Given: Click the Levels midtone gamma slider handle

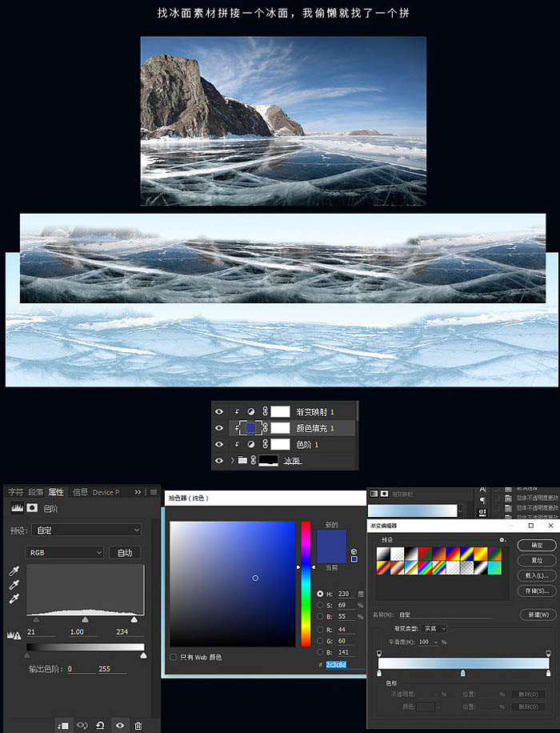Looking at the screenshot, I should (x=85, y=620).
